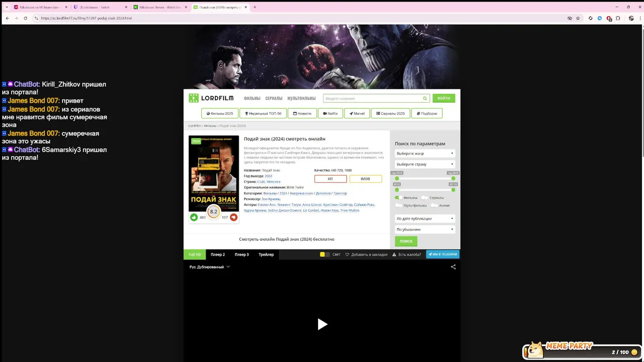Click the КП rating slider's left handle
Viewport: 644px width, 362px height.
397,190
